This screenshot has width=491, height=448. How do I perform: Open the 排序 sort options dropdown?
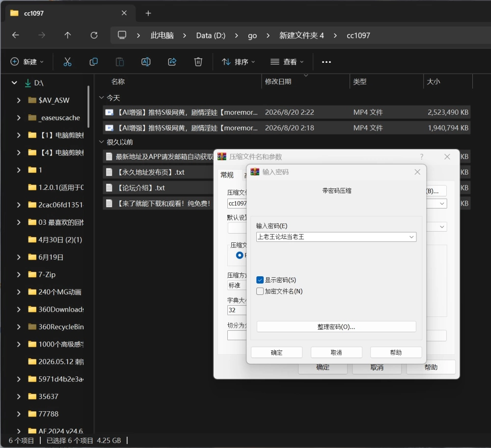pos(239,62)
